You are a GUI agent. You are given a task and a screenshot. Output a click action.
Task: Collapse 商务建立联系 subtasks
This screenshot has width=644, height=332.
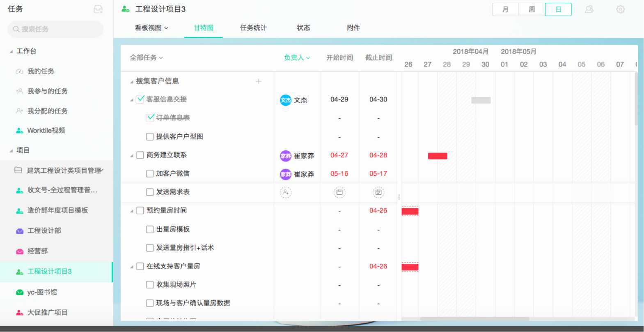tap(131, 156)
